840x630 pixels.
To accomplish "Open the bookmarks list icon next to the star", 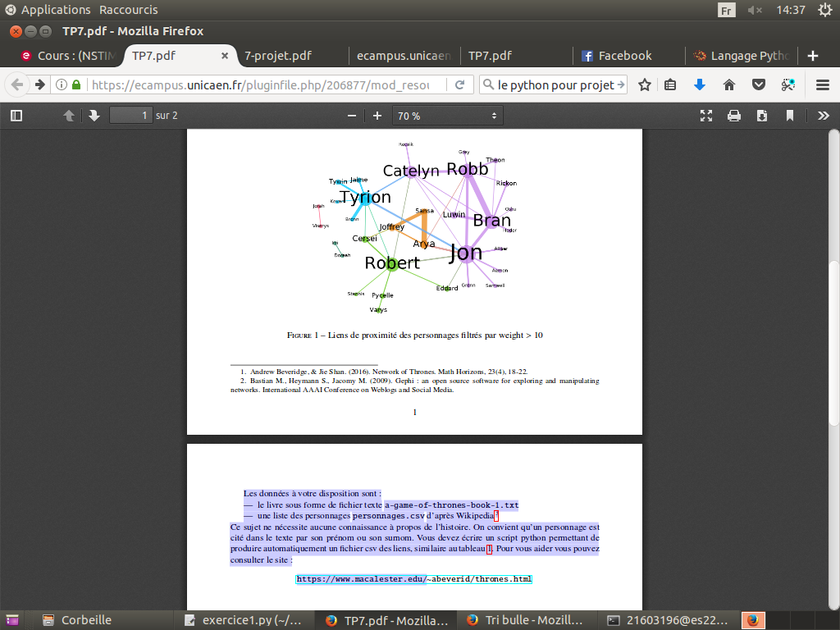I will pyautogui.click(x=669, y=84).
